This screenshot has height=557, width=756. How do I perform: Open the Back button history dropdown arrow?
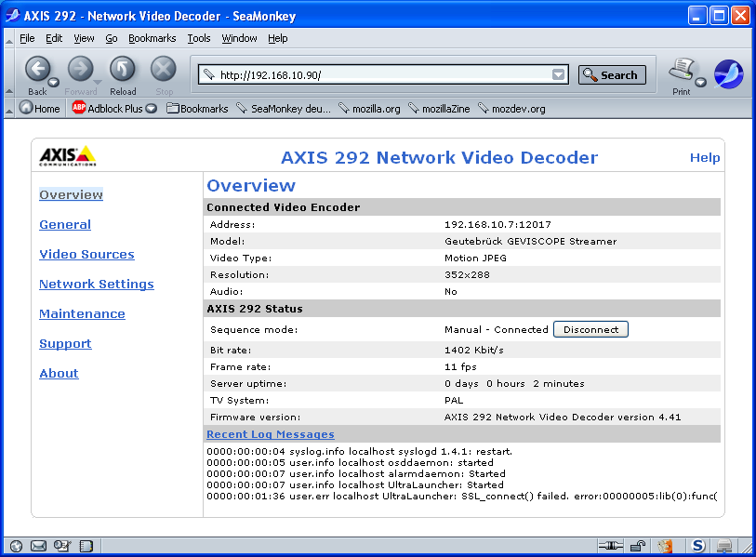coord(54,82)
